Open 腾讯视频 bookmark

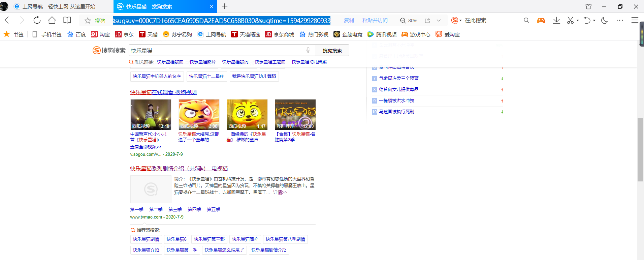[382, 34]
